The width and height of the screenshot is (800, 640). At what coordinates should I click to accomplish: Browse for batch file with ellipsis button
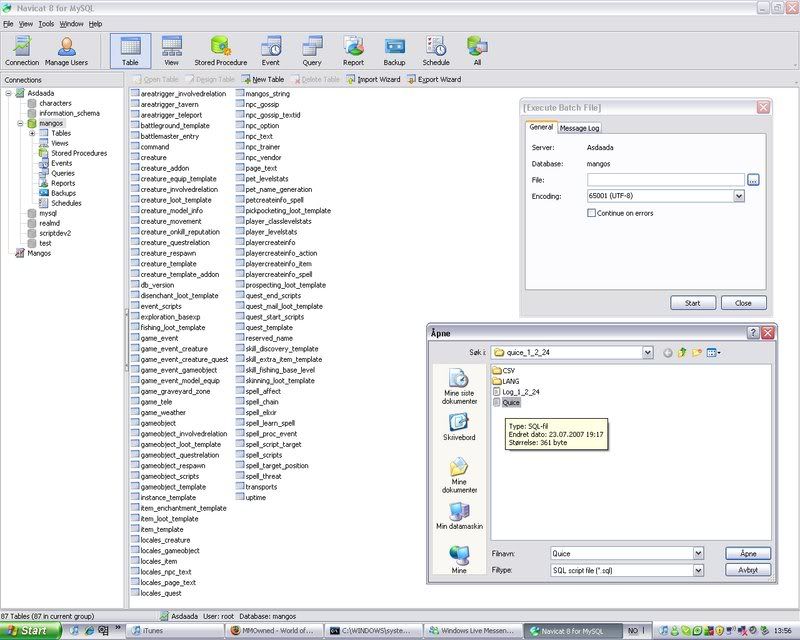tap(753, 180)
